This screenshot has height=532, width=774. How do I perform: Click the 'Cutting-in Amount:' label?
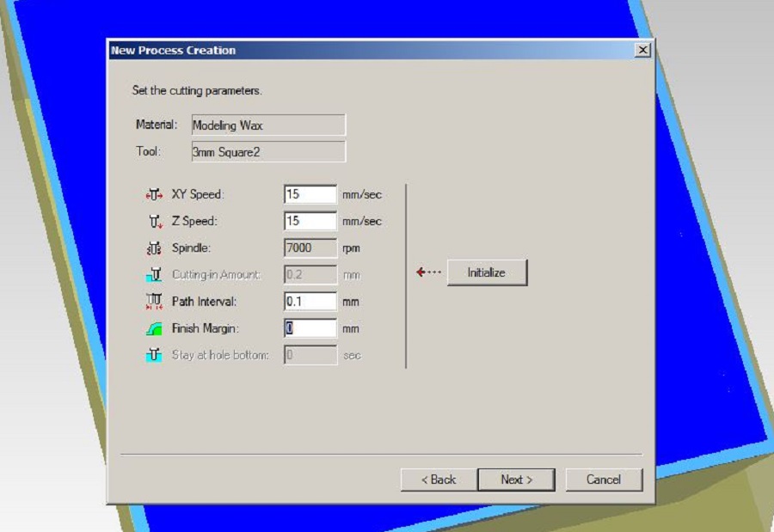point(216,275)
